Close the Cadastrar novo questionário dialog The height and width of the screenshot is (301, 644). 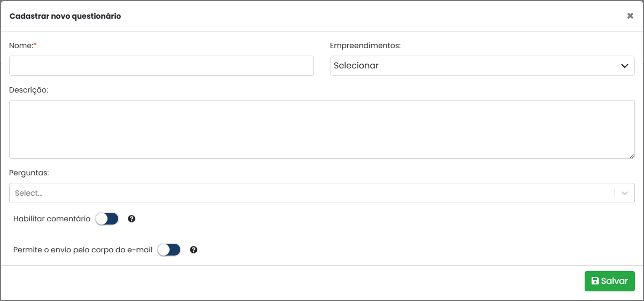(x=630, y=16)
